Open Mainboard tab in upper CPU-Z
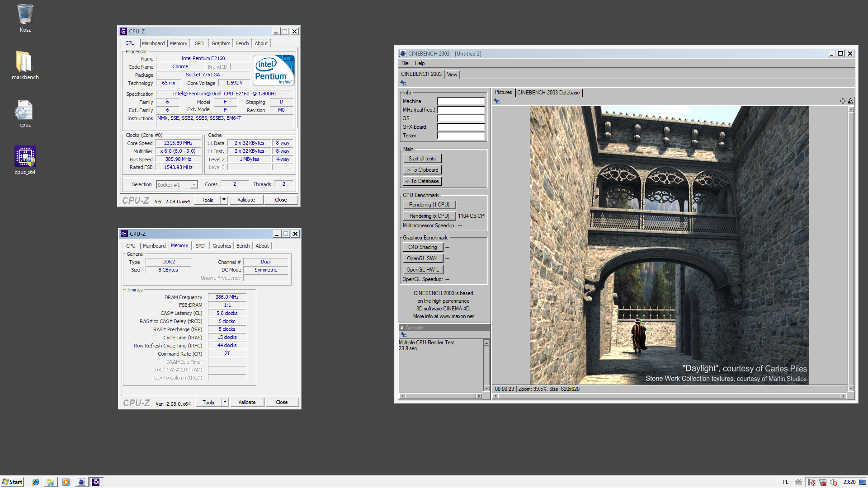The width and height of the screenshot is (868, 488). tap(153, 43)
